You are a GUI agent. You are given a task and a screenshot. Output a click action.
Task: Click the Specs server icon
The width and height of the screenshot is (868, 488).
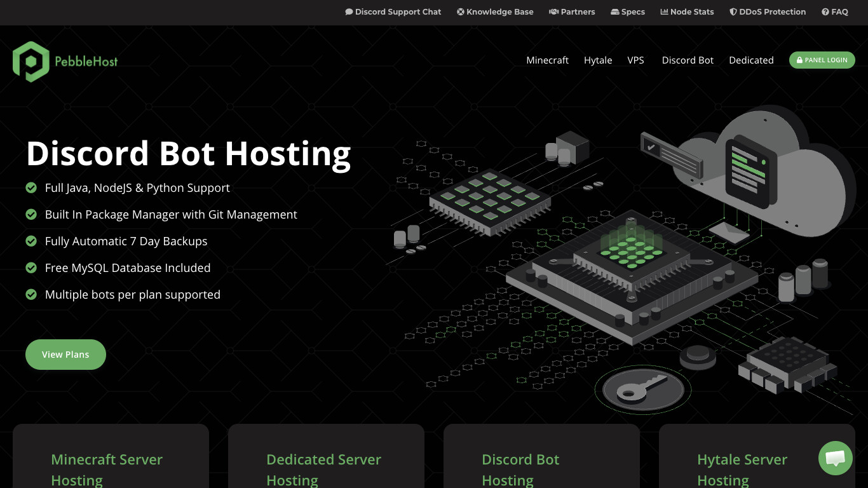615,12
